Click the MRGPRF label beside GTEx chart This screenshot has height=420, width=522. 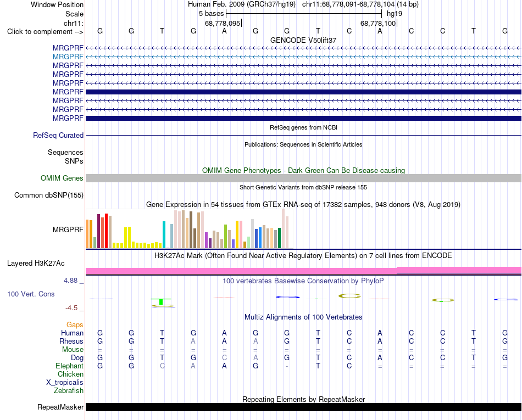[x=68, y=230]
